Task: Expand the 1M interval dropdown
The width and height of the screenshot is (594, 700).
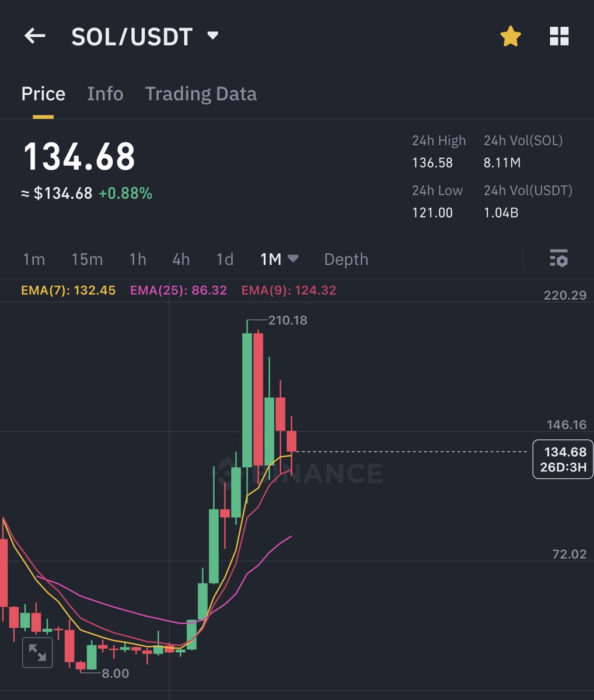Action: pyautogui.click(x=279, y=259)
